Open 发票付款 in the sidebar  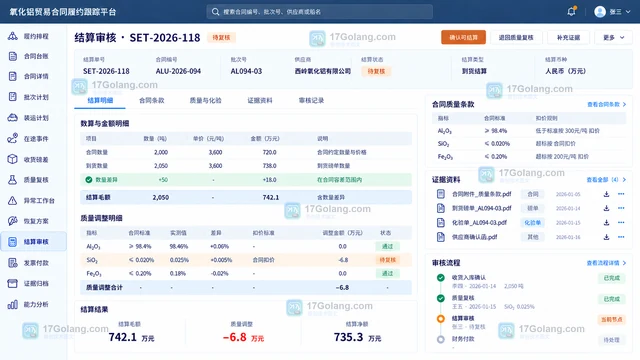pos(33,263)
